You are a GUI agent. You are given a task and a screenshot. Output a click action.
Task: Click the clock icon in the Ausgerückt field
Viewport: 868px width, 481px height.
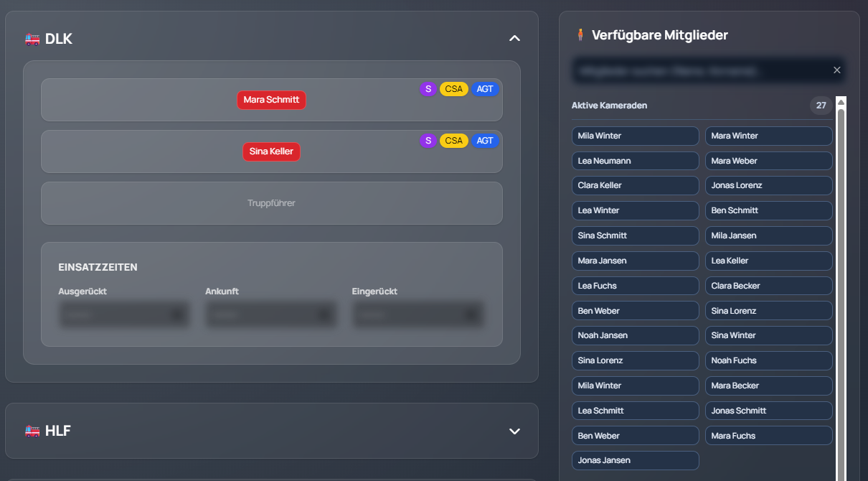(177, 314)
